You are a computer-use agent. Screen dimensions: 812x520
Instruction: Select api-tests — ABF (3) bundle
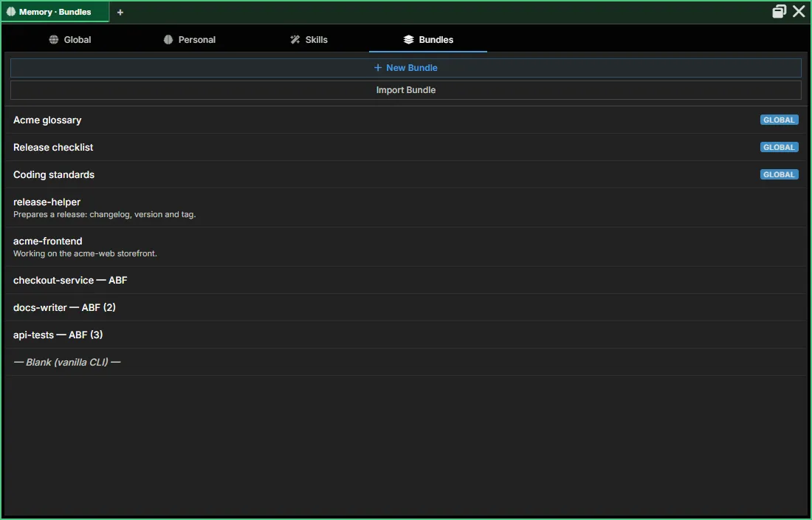pos(406,335)
